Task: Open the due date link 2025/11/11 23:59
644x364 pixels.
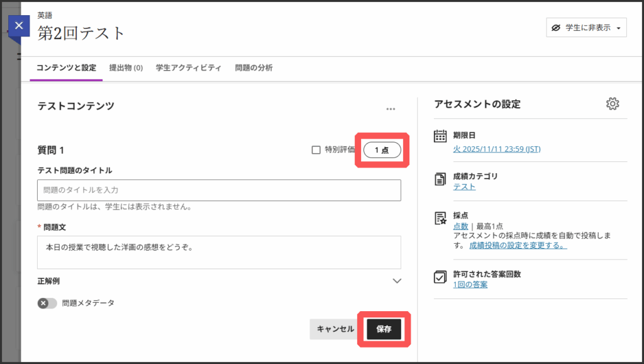Action: pos(496,149)
